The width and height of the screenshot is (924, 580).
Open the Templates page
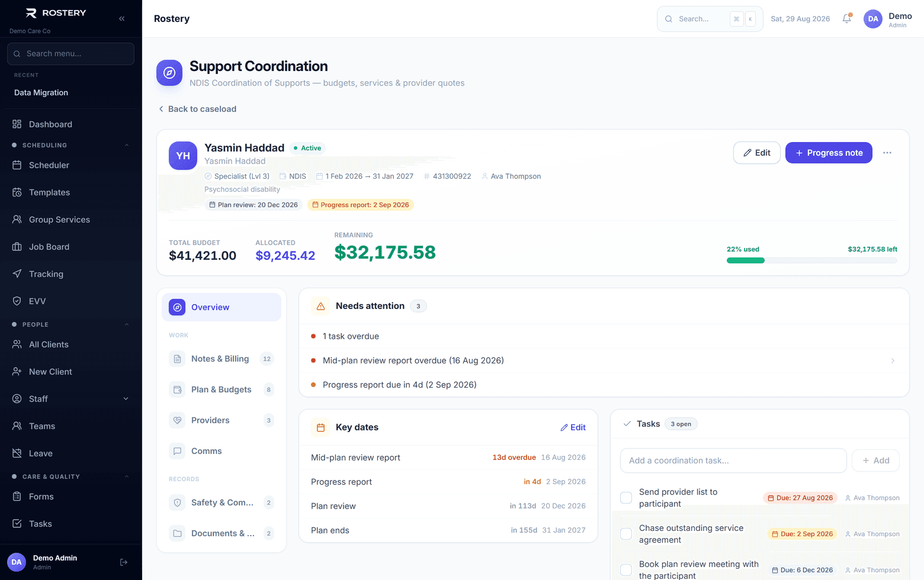click(x=71, y=192)
